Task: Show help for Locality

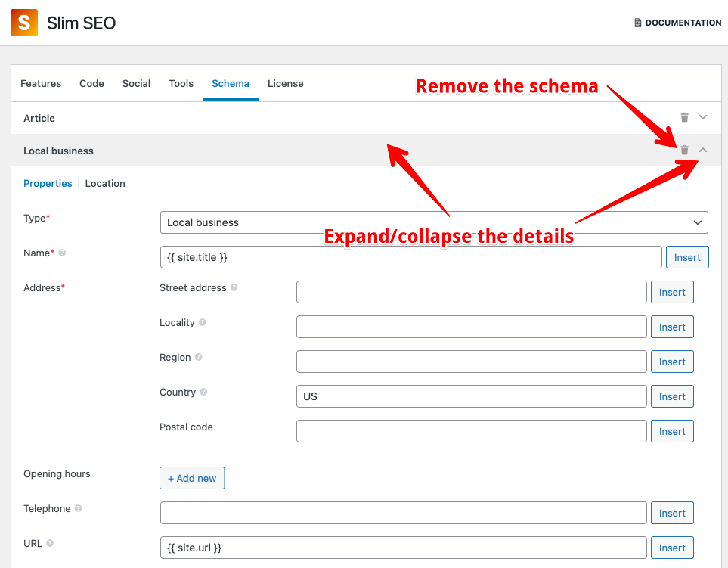Action: pos(203,322)
